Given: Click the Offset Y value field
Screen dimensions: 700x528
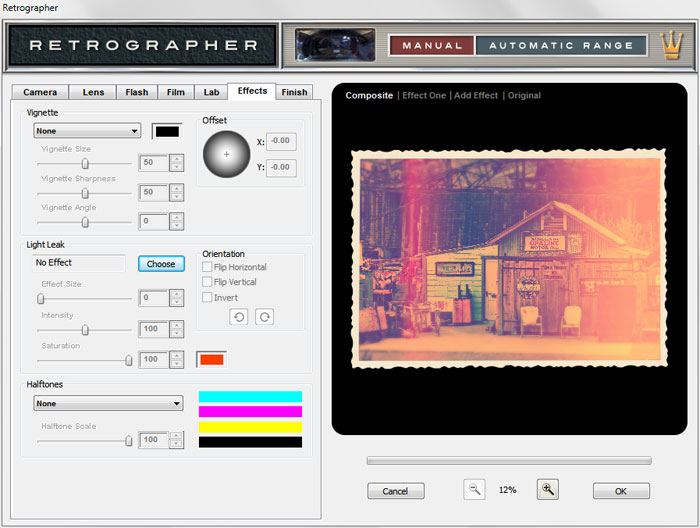Looking at the screenshot, I should (281, 167).
